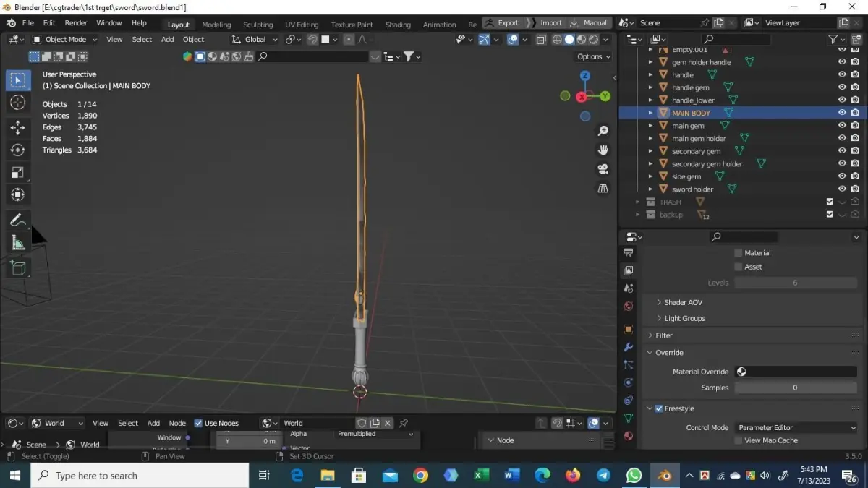The width and height of the screenshot is (868, 488).
Task: Uncheck the TRASH collection checkbox
Action: coord(830,202)
